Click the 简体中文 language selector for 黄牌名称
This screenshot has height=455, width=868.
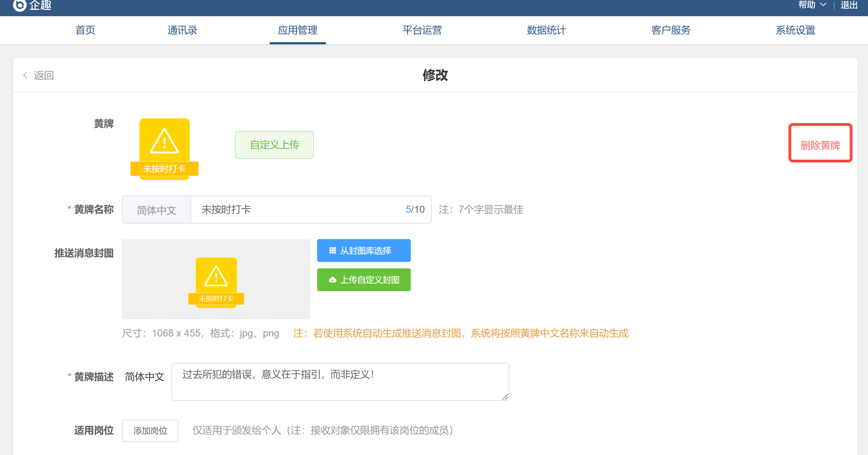(157, 210)
